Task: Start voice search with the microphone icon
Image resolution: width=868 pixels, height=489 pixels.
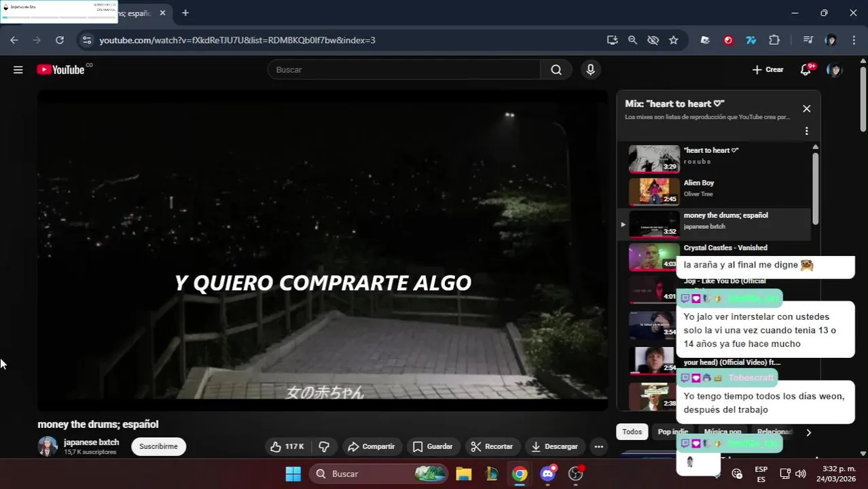Action: [x=590, y=69]
